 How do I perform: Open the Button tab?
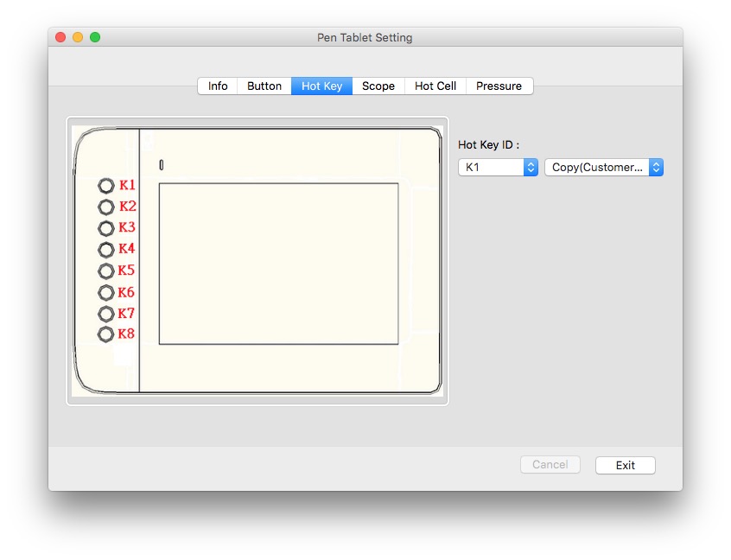pyautogui.click(x=264, y=86)
